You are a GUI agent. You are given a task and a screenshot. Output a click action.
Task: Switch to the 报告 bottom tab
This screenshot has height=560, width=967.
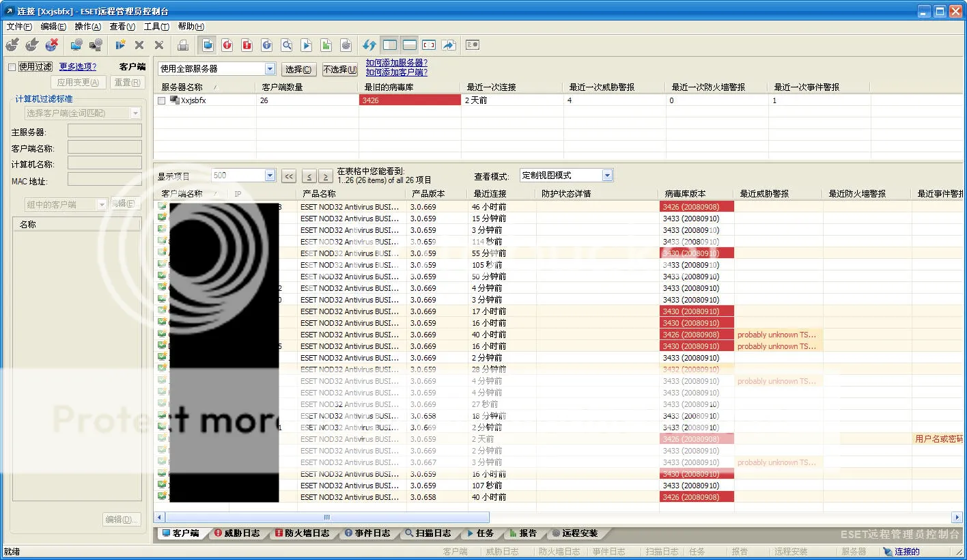click(524, 533)
